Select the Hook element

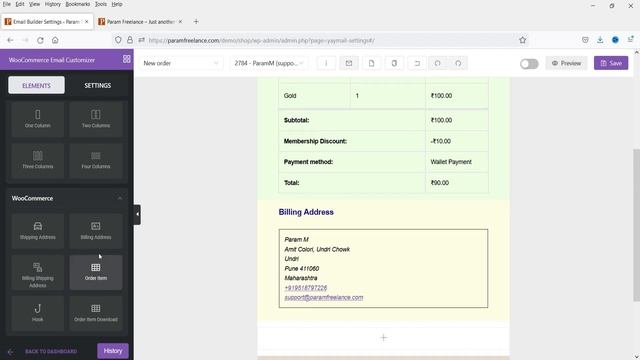pyautogui.click(x=38, y=313)
